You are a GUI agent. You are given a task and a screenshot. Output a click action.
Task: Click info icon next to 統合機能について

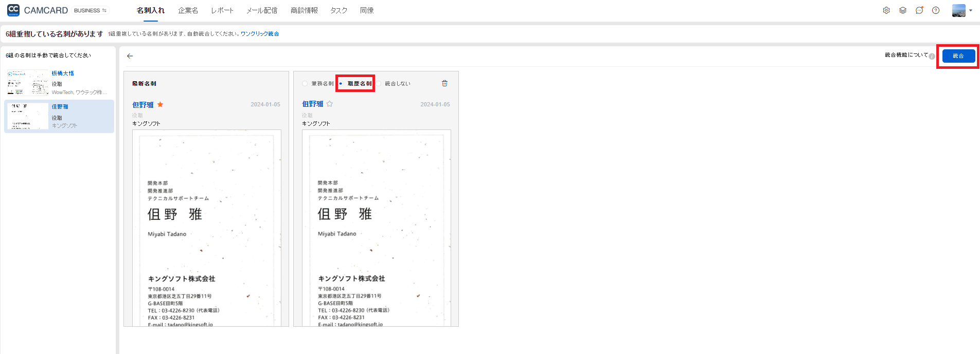click(932, 57)
